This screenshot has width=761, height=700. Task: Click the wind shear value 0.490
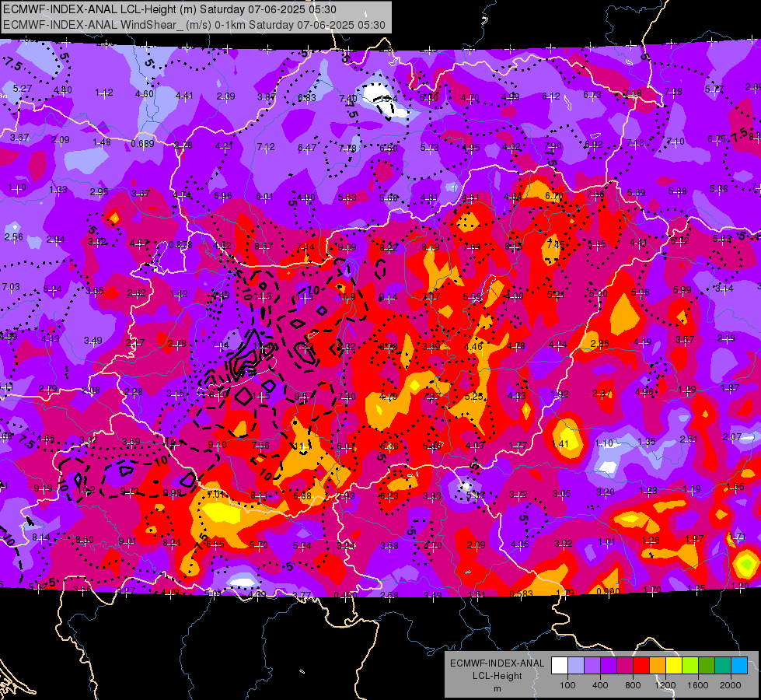[x=346, y=595]
